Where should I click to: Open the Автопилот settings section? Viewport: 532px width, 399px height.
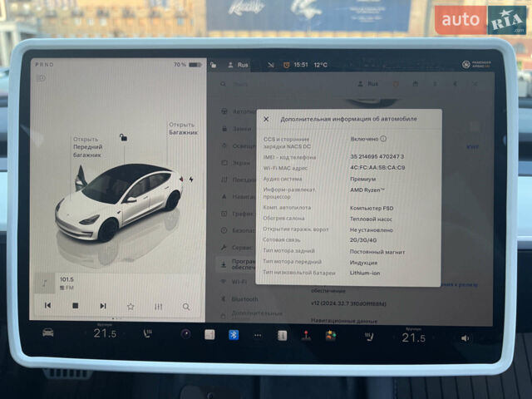[239, 111]
